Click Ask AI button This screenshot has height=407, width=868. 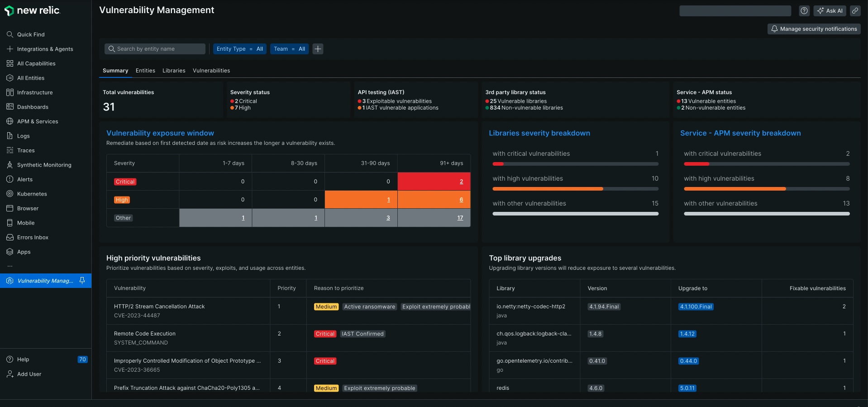click(830, 11)
